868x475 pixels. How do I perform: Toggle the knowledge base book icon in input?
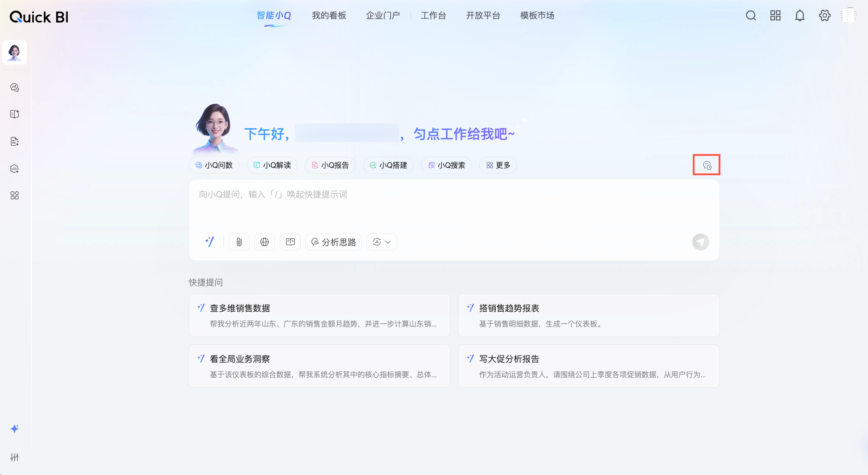[291, 242]
